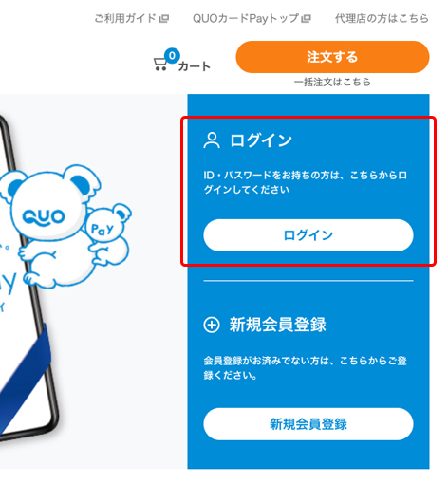Click the ID・パスワード login description text

tap(306, 182)
